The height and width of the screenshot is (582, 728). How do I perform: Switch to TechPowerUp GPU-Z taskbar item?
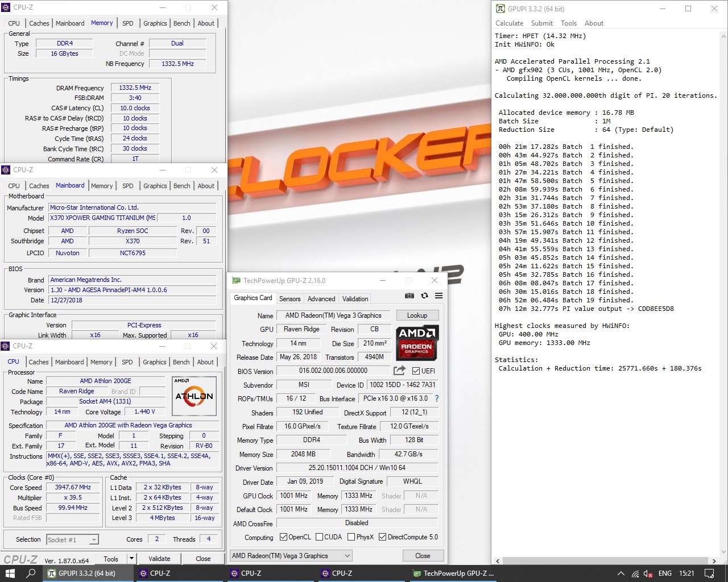pos(454,573)
